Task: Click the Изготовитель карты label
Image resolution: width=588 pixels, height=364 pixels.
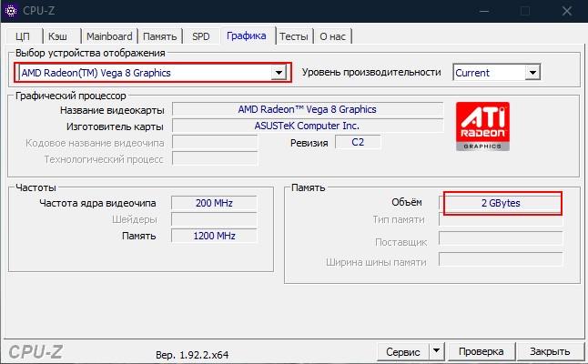Action: (115, 126)
